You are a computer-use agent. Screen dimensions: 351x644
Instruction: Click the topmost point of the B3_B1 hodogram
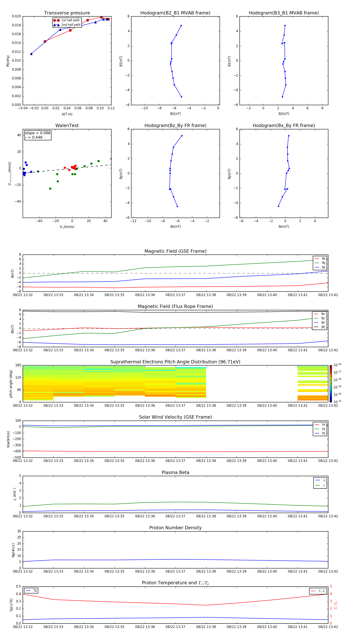tap(285, 26)
